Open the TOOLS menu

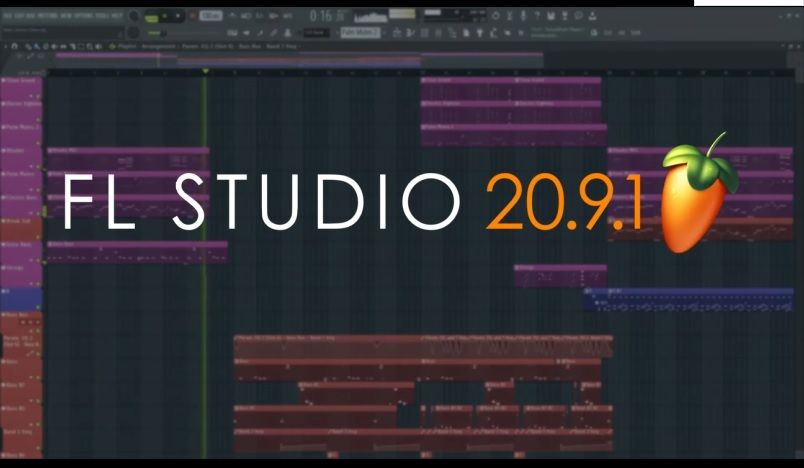(102, 15)
